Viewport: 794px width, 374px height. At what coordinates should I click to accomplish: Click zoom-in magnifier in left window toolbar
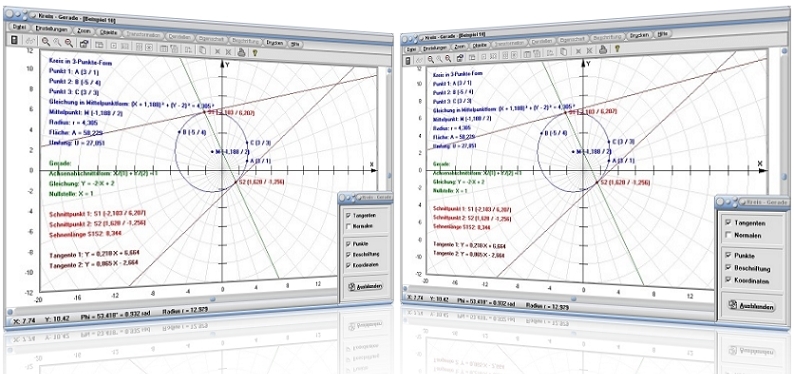pyautogui.click(x=46, y=41)
